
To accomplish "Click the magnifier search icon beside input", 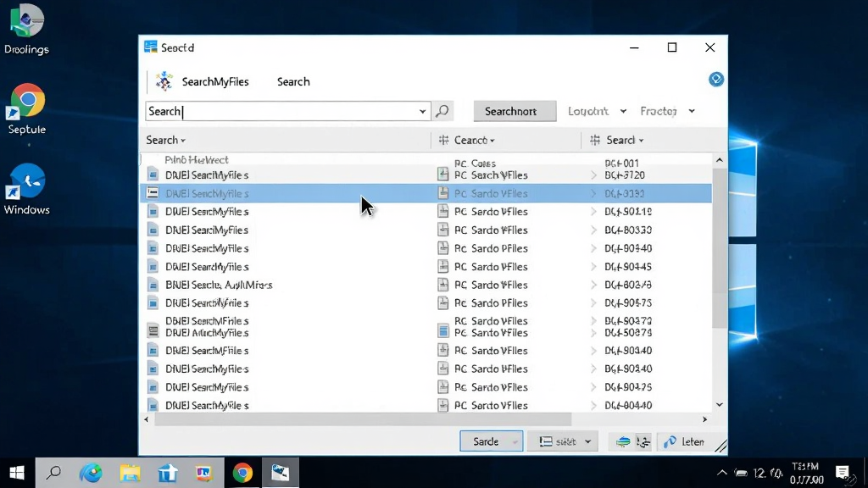I will pos(442,111).
